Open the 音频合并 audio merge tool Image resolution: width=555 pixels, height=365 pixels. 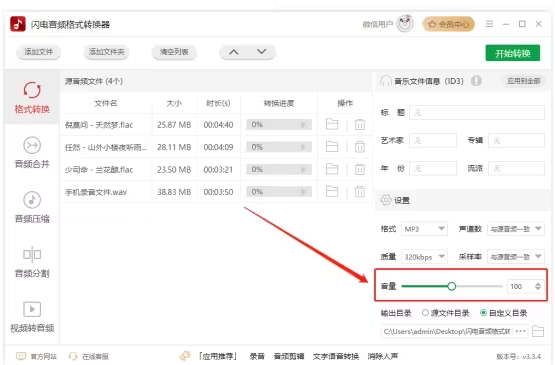pyautogui.click(x=32, y=153)
